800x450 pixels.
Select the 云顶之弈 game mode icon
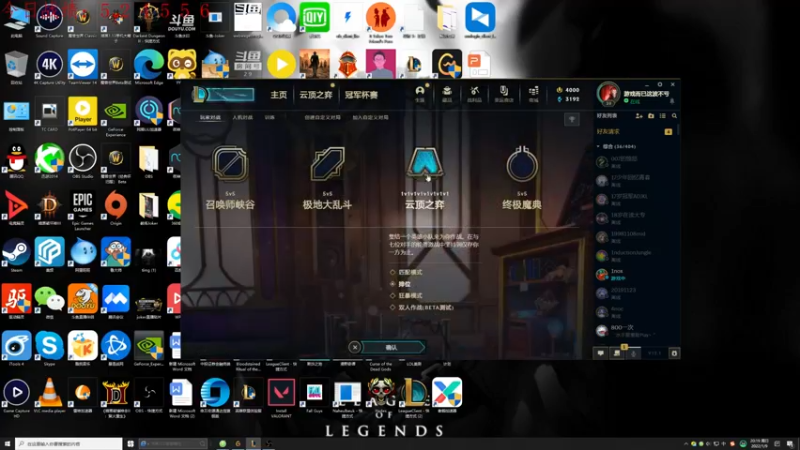[x=424, y=164]
